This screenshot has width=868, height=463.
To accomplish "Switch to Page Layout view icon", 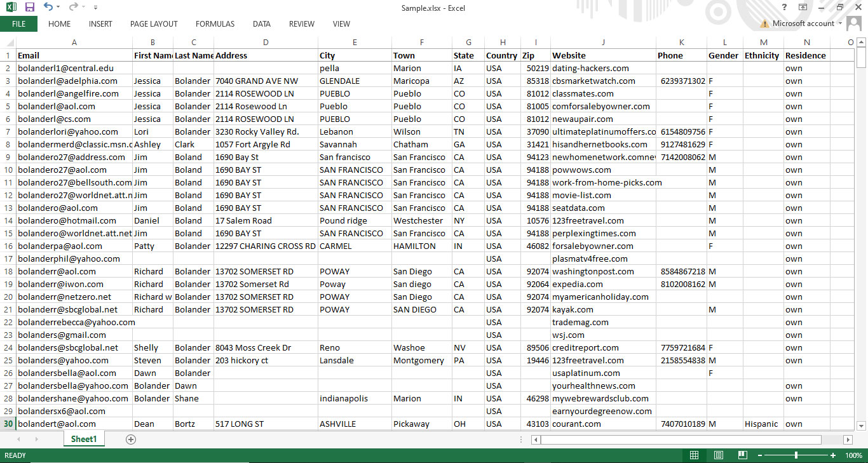I will (719, 455).
